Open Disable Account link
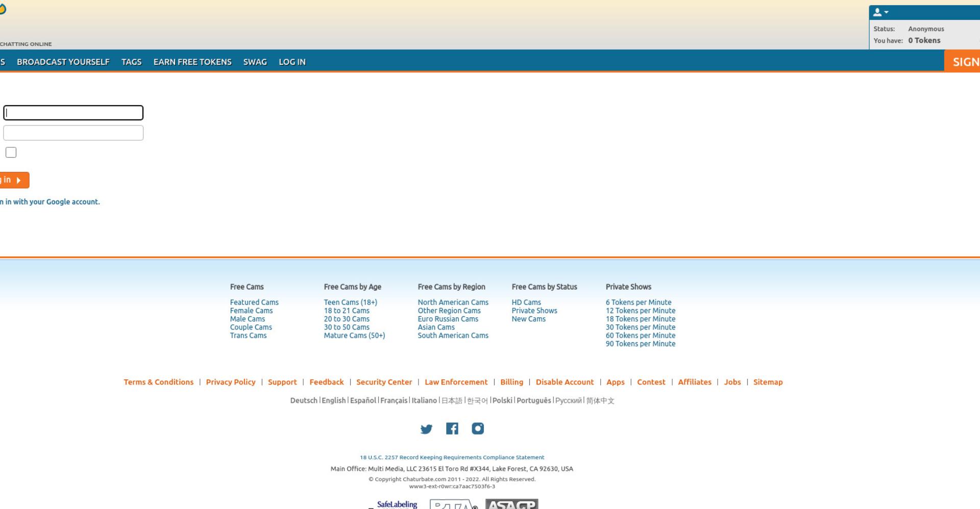Image resolution: width=980 pixels, height=509 pixels. click(x=565, y=382)
